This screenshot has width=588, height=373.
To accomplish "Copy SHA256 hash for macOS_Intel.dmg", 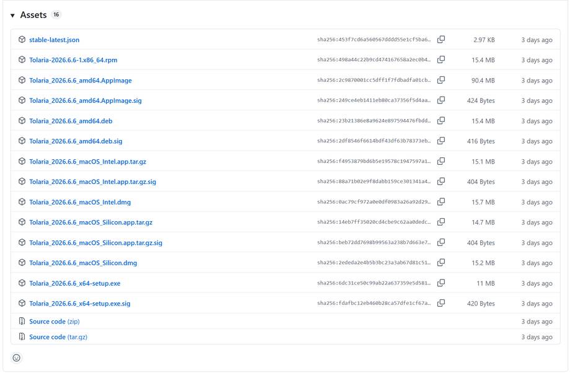I will pyautogui.click(x=441, y=202).
